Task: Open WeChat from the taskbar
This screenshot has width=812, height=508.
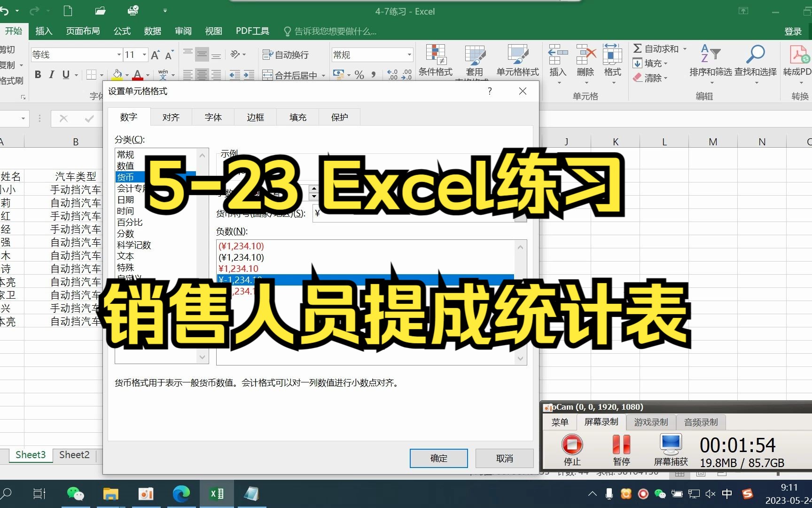Action: (x=75, y=494)
